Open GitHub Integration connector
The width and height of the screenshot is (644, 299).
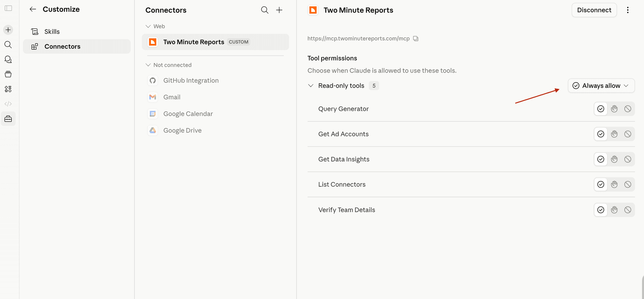click(215, 80)
